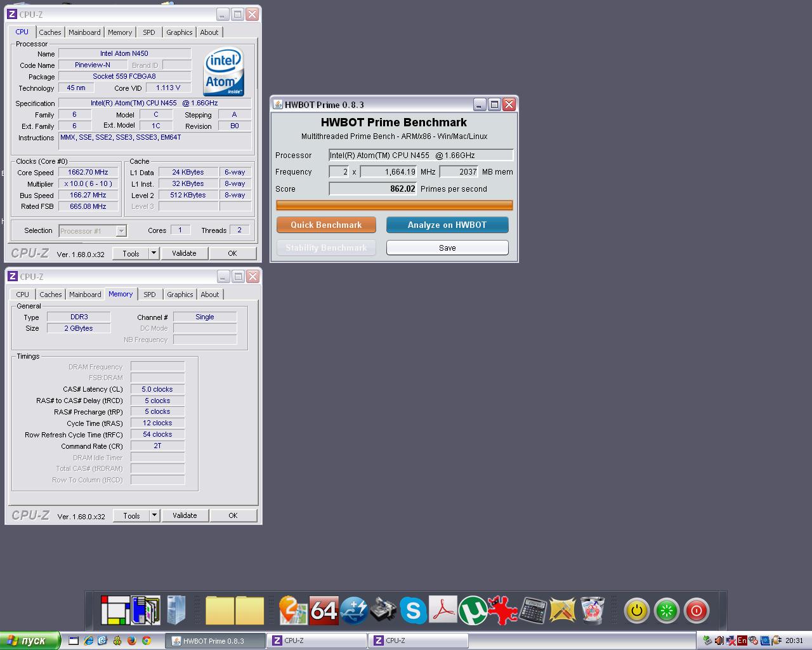The height and width of the screenshot is (650, 812).
Task: Click the red shutdown dock button
Action: click(x=697, y=611)
